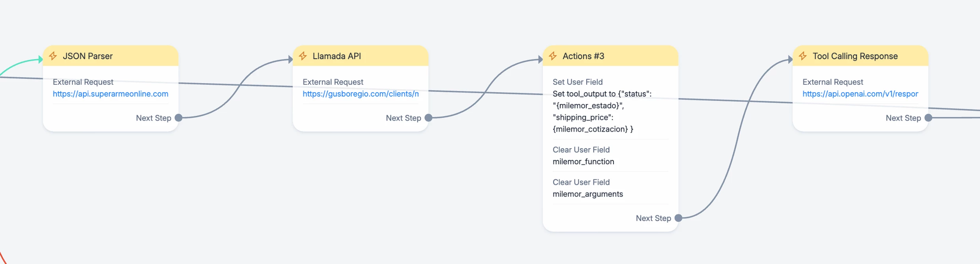Select the Llamada API node title

click(x=337, y=56)
